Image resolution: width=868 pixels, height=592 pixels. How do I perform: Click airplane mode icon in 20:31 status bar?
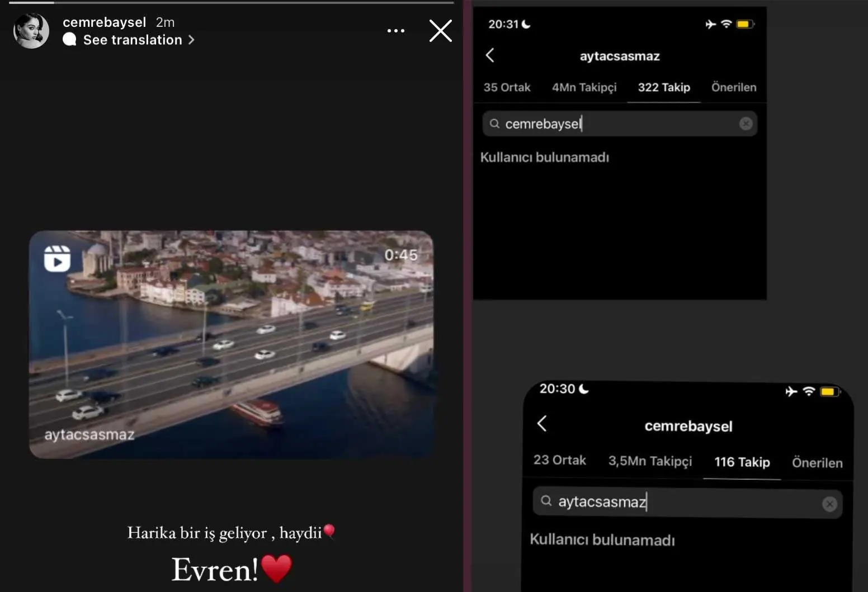(x=710, y=24)
